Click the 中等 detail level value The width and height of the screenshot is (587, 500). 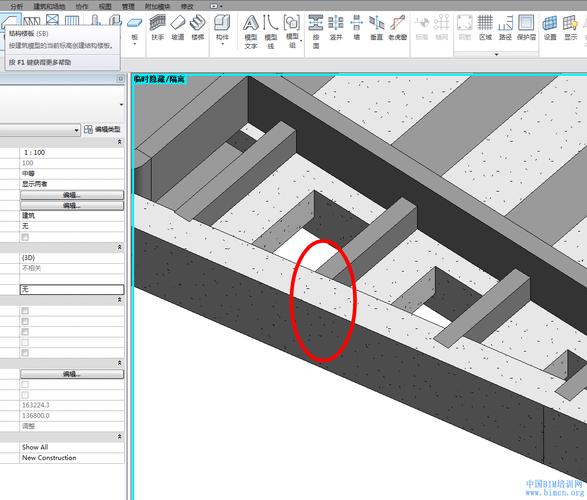[x=28, y=173]
